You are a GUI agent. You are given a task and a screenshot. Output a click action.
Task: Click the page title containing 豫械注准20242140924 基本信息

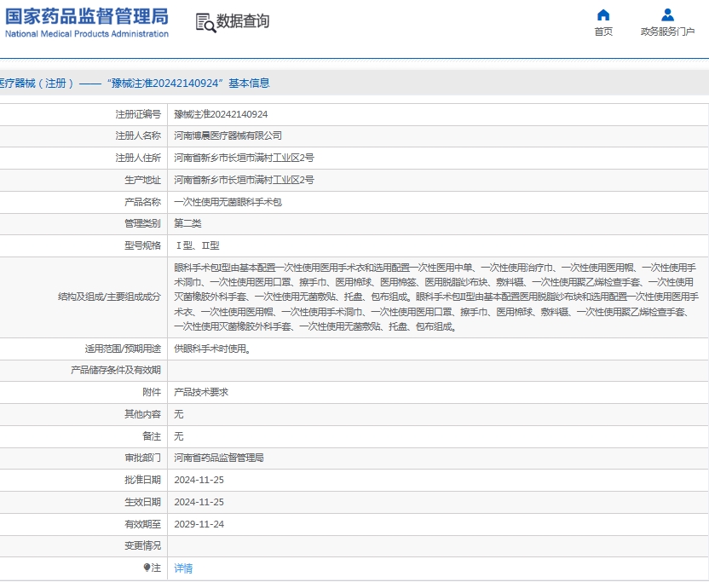[x=135, y=84]
